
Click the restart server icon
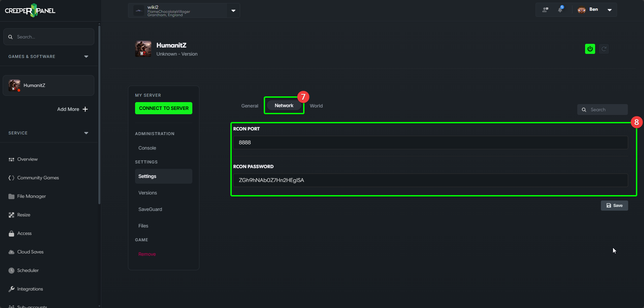click(604, 49)
